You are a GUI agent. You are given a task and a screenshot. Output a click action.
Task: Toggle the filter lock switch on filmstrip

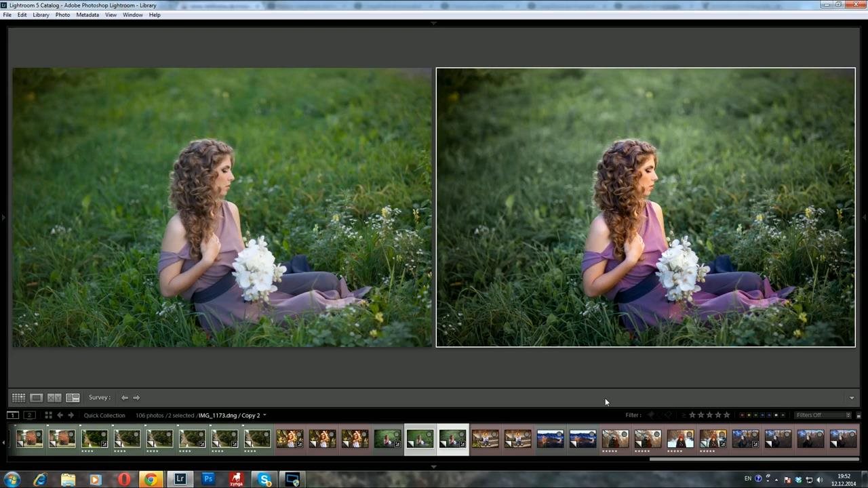858,415
